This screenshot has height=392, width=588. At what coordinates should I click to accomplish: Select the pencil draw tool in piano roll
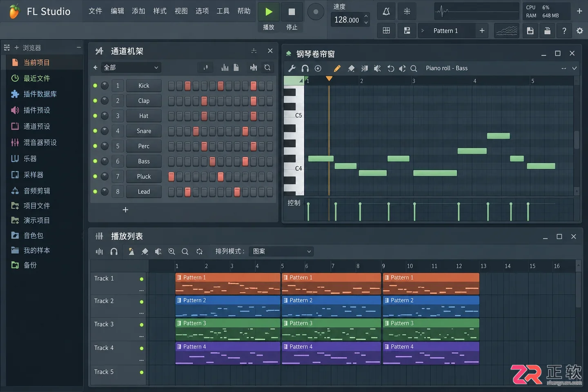pos(337,68)
